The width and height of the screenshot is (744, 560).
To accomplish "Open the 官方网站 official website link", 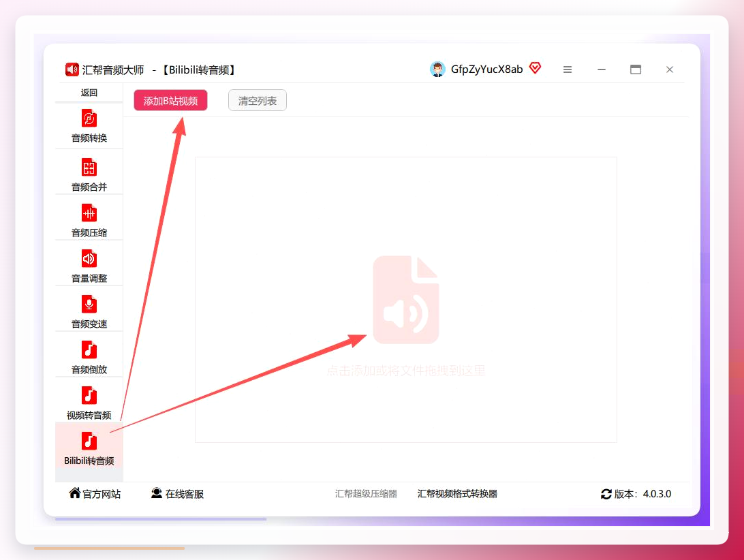I will [x=95, y=493].
